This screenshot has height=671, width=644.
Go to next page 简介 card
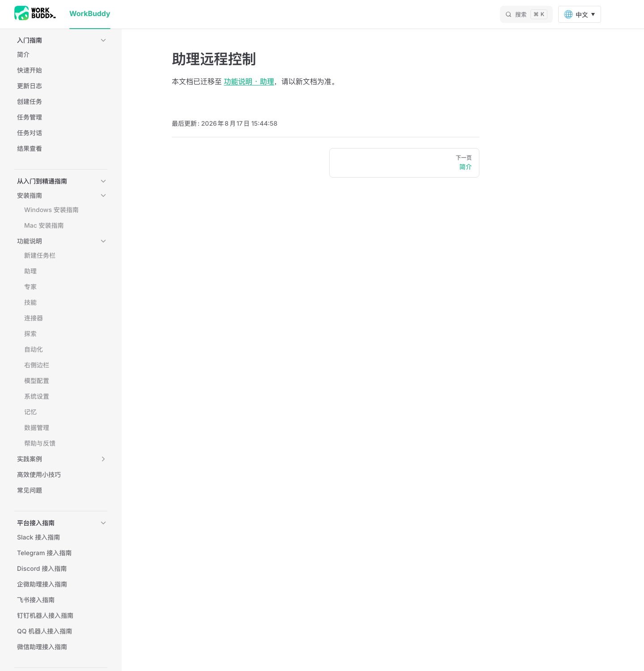pyautogui.click(x=404, y=163)
